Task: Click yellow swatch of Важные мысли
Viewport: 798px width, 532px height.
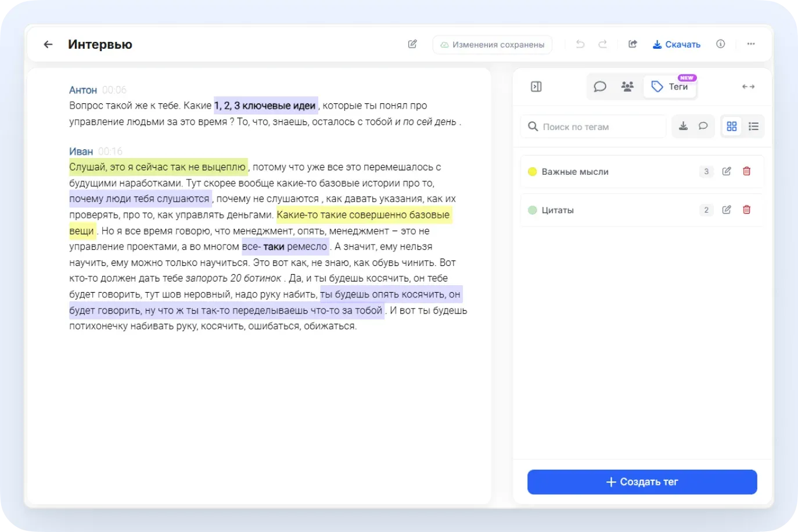Action: point(532,172)
